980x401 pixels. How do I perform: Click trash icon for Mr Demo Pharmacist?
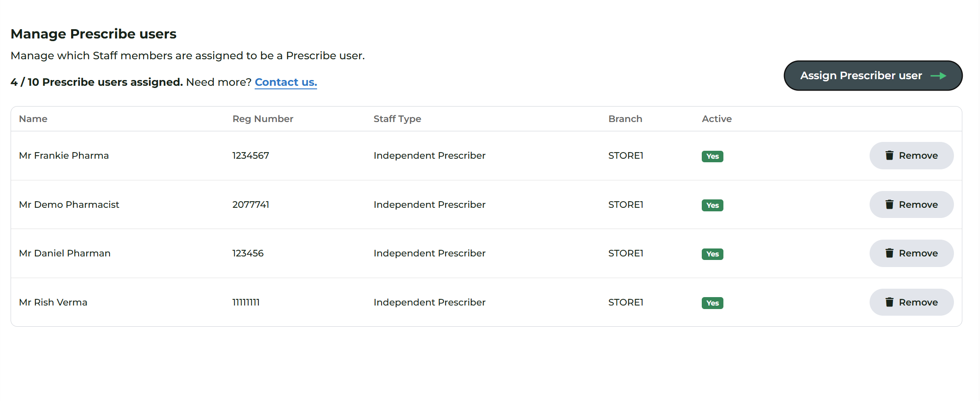point(889,204)
